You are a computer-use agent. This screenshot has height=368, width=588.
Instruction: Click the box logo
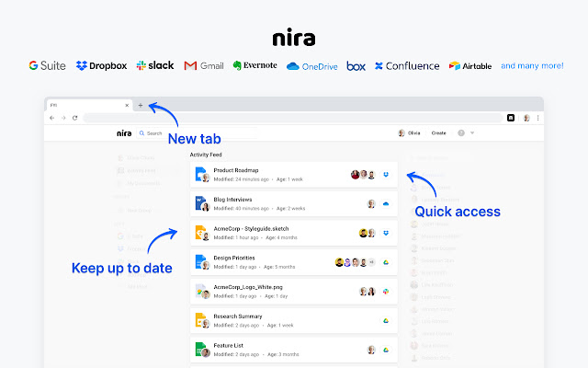pos(356,66)
